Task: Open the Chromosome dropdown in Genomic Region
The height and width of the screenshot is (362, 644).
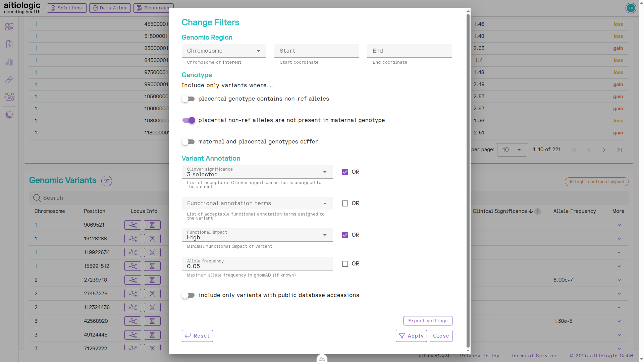Action: (224, 51)
